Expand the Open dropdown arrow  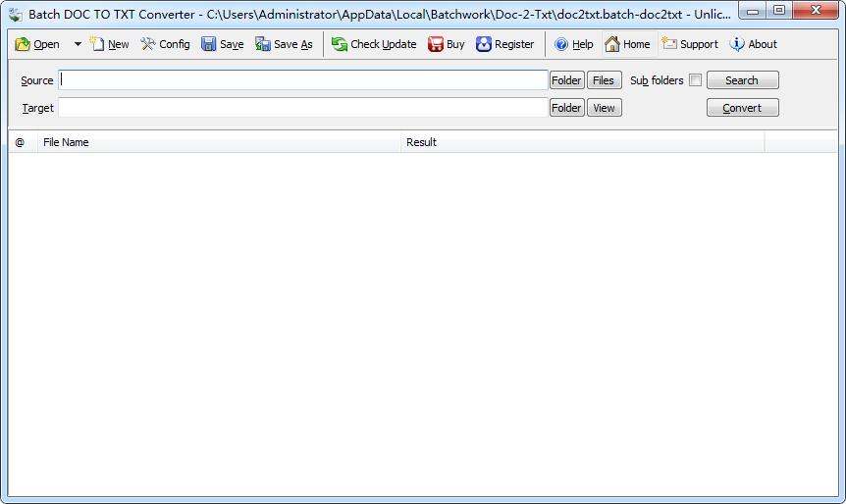tap(78, 44)
